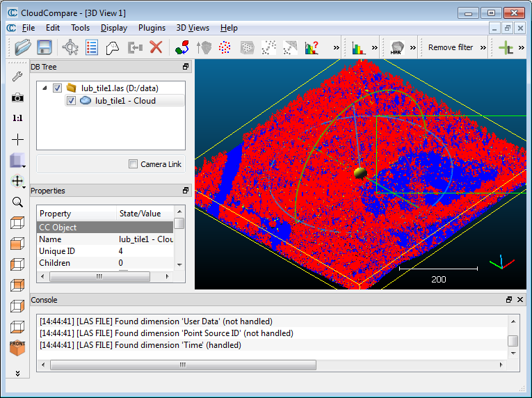Show the histogram icon

click(358, 48)
